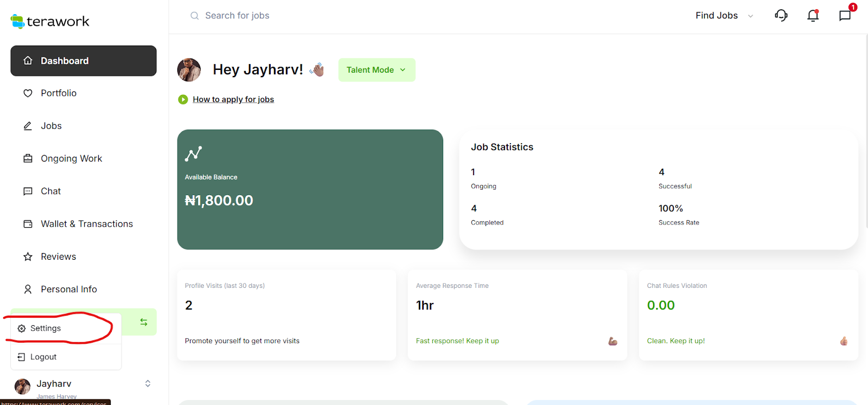This screenshot has height=405, width=868.
Task: Open the messages icon with badge
Action: (845, 15)
